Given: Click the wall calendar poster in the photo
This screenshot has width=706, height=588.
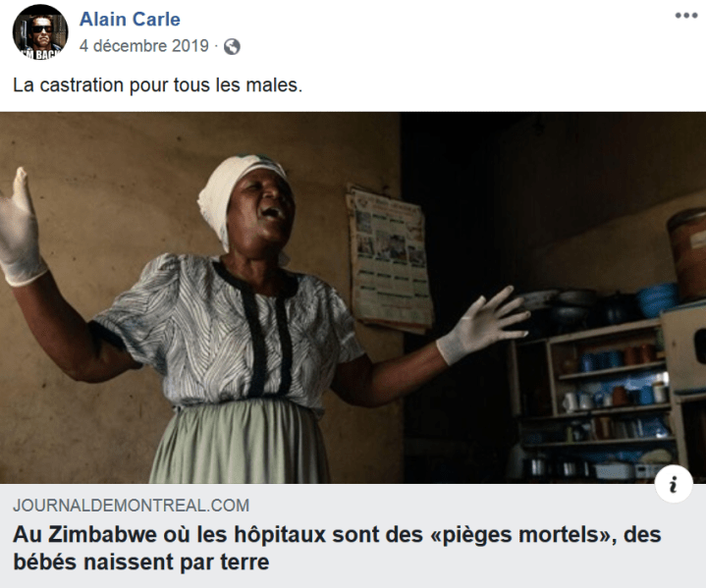Looking at the screenshot, I should tap(388, 258).
